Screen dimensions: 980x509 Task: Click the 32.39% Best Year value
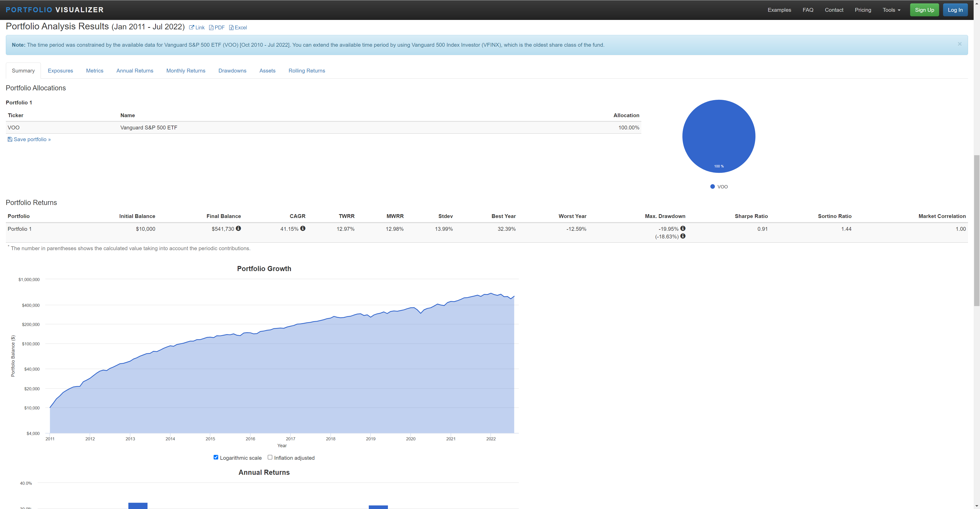point(506,229)
